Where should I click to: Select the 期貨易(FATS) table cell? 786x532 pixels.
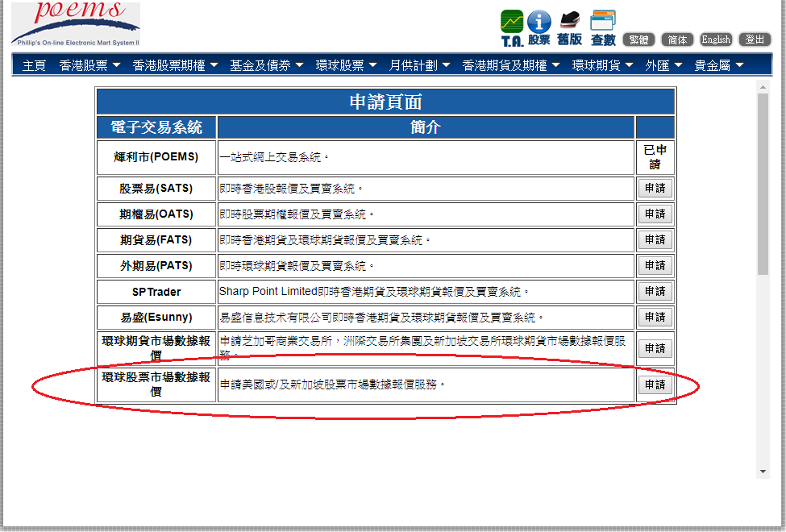156,240
